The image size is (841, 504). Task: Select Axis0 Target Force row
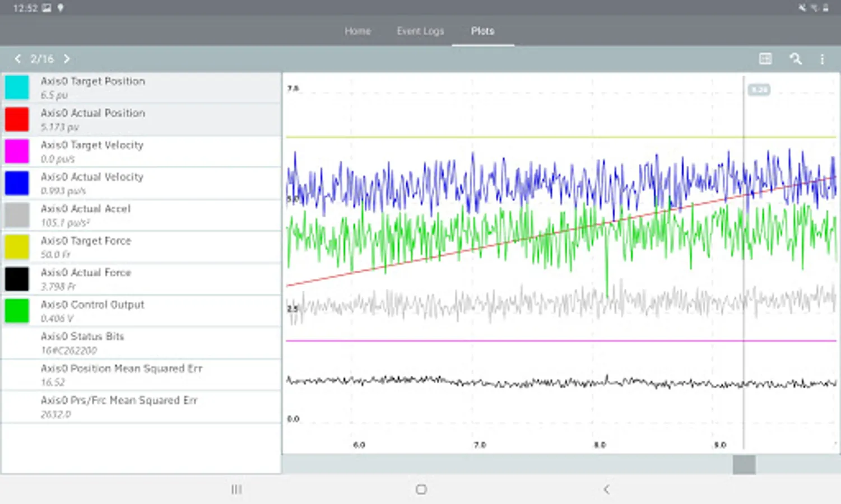point(141,248)
